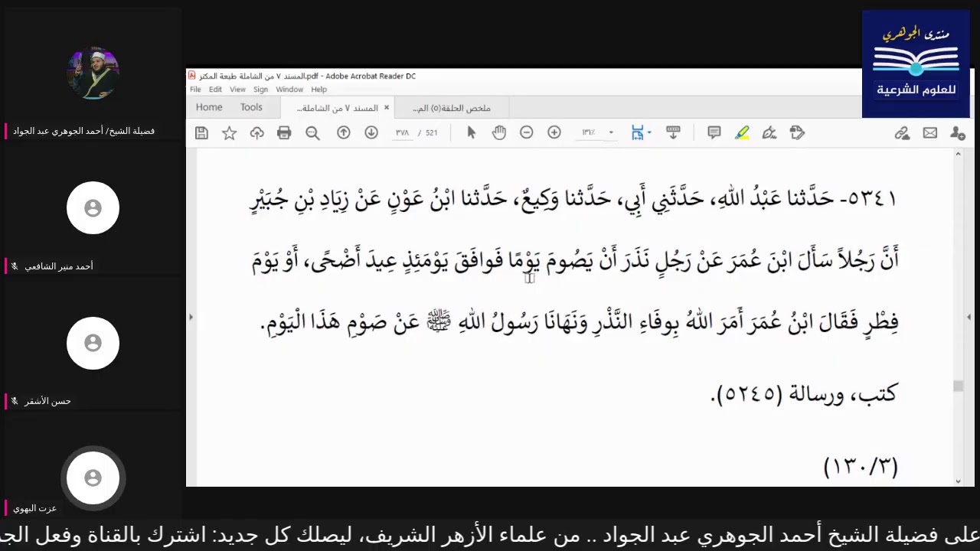Close the المسند ٧ document tab

pyautogui.click(x=387, y=108)
